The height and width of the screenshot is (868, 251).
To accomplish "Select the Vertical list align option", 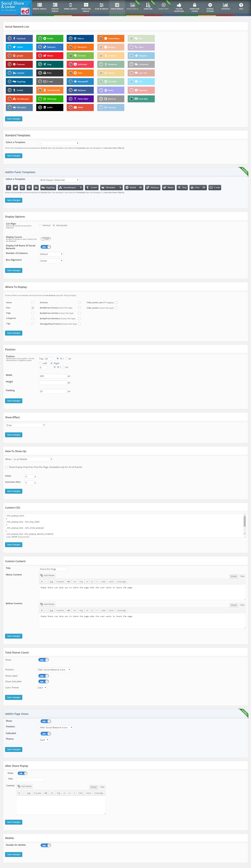I will point(40,225).
